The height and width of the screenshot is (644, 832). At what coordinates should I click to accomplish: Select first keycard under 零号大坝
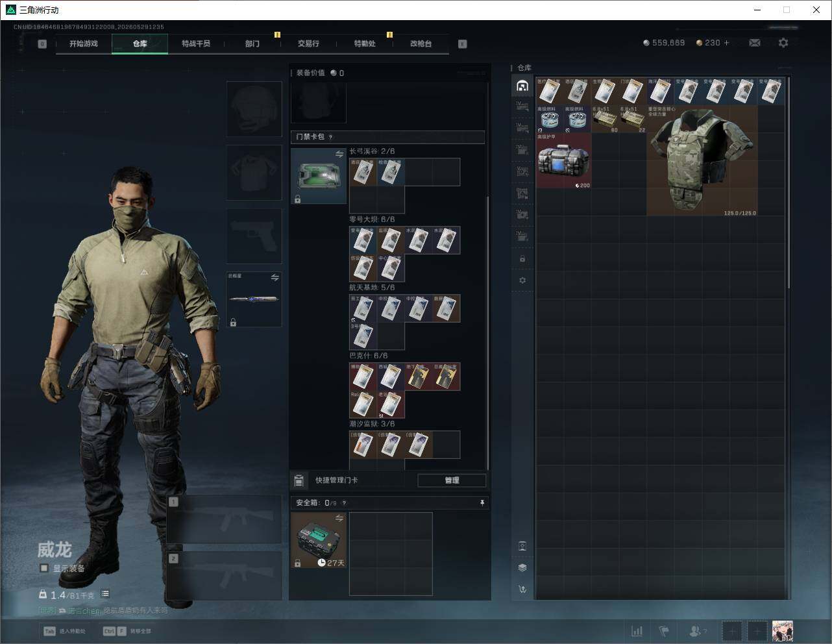click(363, 240)
